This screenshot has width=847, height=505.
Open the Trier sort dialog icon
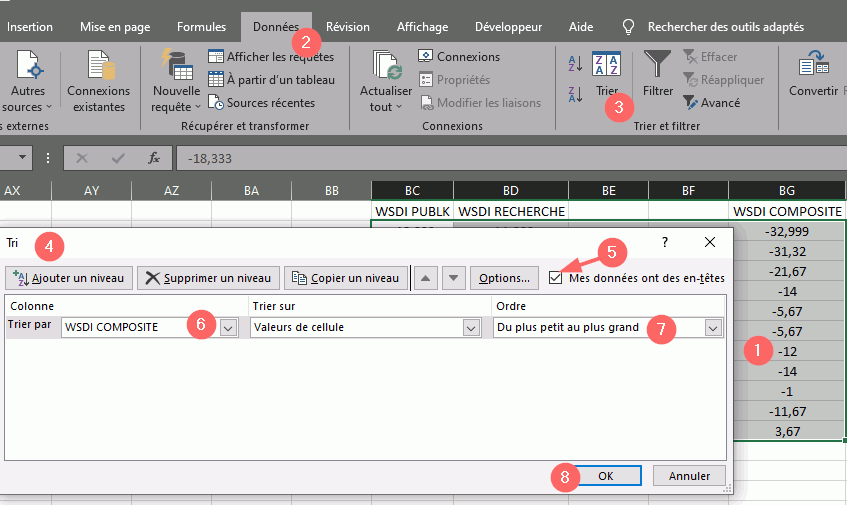pyautogui.click(x=607, y=66)
